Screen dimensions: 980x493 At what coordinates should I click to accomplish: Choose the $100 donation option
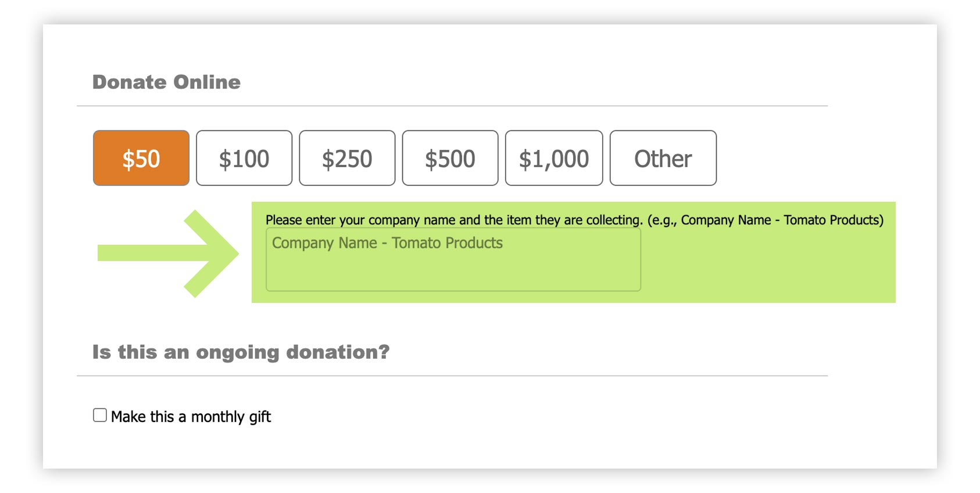(244, 158)
